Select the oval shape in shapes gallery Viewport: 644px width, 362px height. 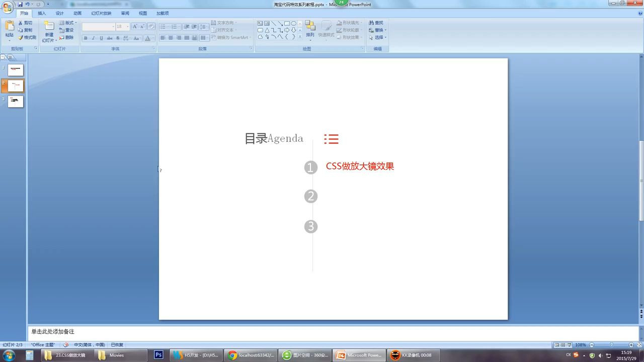293,23
